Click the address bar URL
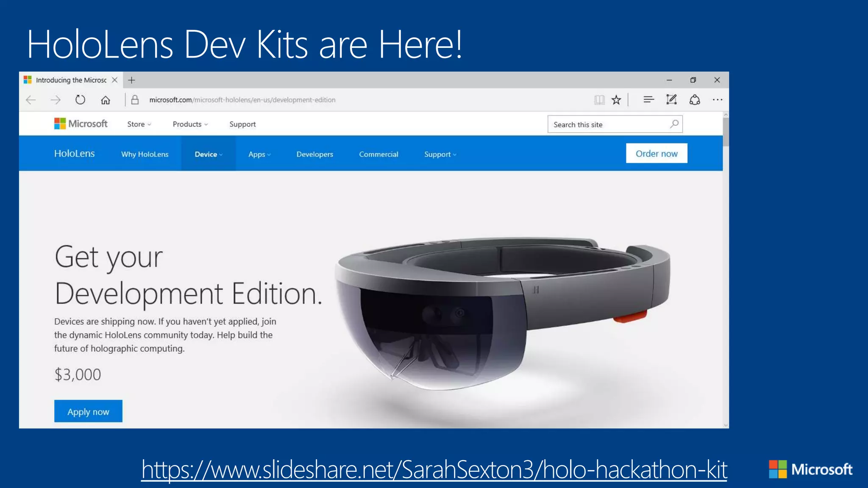 click(242, 100)
